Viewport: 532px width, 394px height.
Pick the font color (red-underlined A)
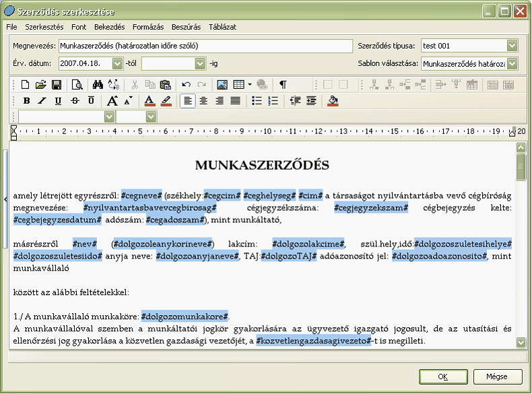pyautogui.click(x=149, y=101)
